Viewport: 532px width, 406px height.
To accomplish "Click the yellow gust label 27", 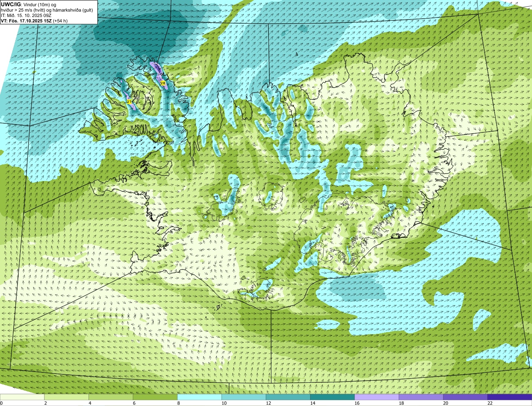I will click(129, 102).
